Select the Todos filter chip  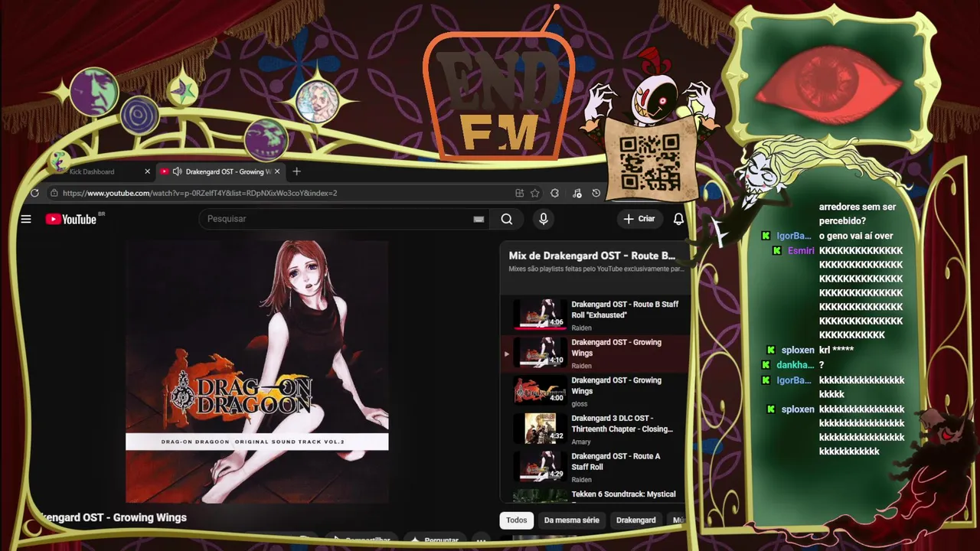click(x=517, y=520)
